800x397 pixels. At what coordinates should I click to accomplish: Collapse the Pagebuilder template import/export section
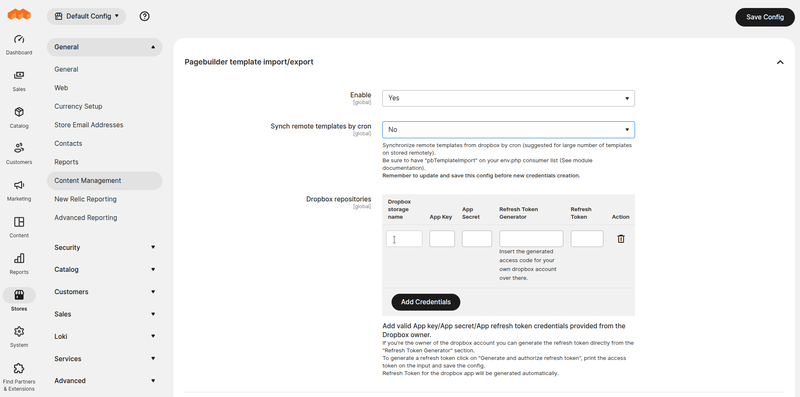[780, 62]
